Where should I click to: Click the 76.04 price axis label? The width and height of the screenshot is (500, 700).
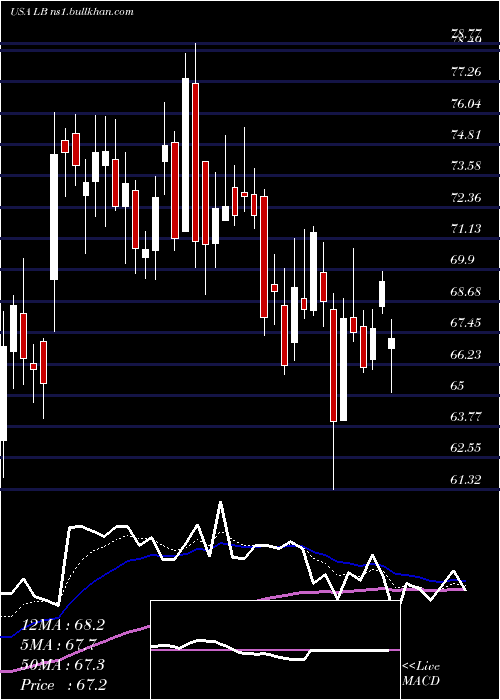coord(466,104)
